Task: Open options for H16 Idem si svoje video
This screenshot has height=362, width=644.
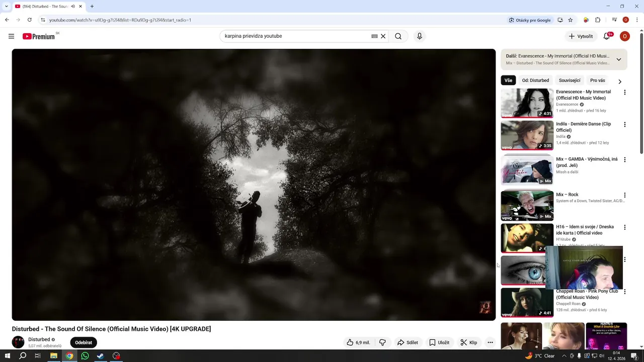Action: tap(625, 227)
